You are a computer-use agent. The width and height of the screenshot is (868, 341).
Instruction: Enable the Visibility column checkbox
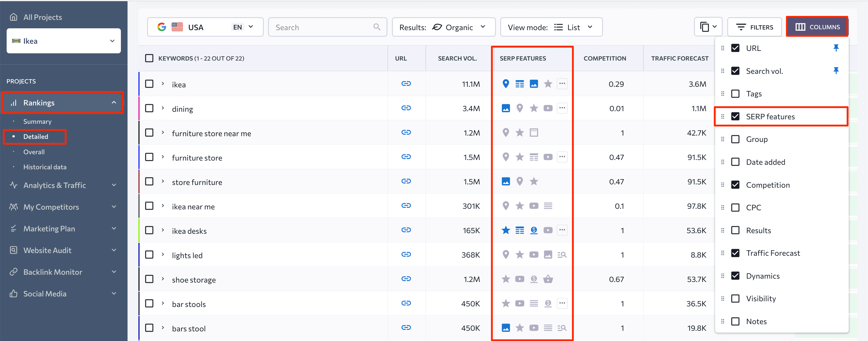(x=735, y=299)
